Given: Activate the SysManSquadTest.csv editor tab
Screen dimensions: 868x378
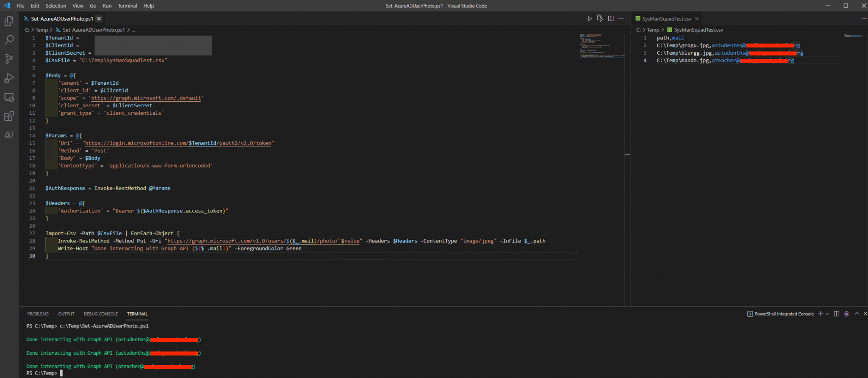Looking at the screenshot, I should tap(667, 19).
